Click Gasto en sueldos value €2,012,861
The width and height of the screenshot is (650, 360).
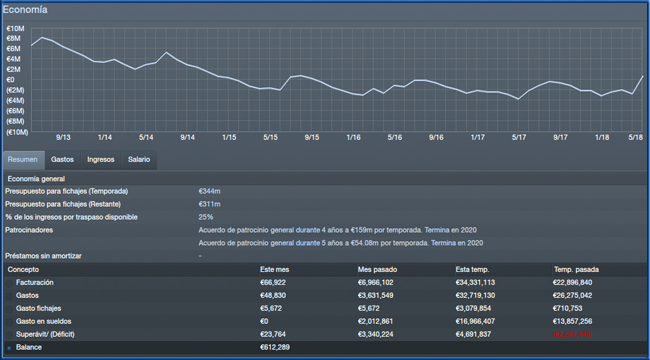click(x=376, y=321)
